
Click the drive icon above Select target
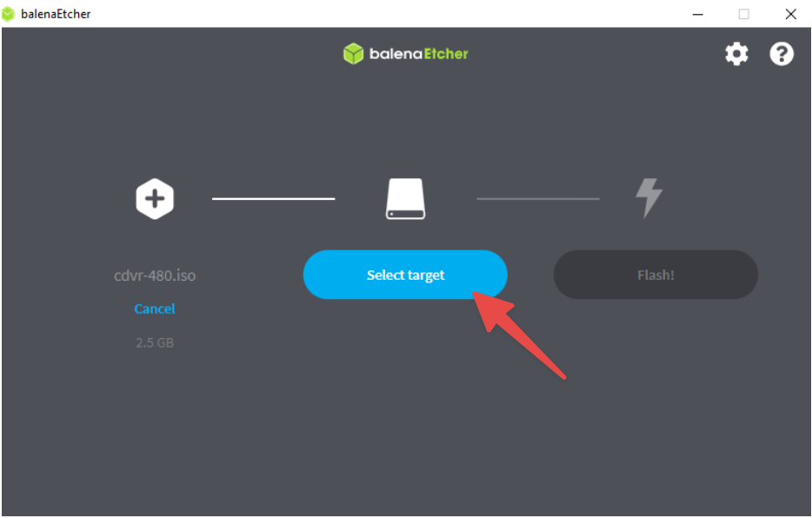click(405, 199)
